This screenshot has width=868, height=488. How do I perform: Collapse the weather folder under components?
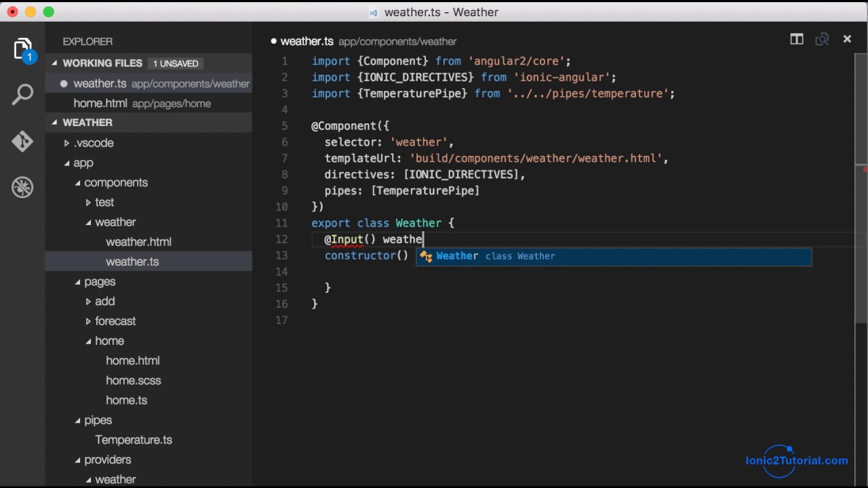coord(88,222)
